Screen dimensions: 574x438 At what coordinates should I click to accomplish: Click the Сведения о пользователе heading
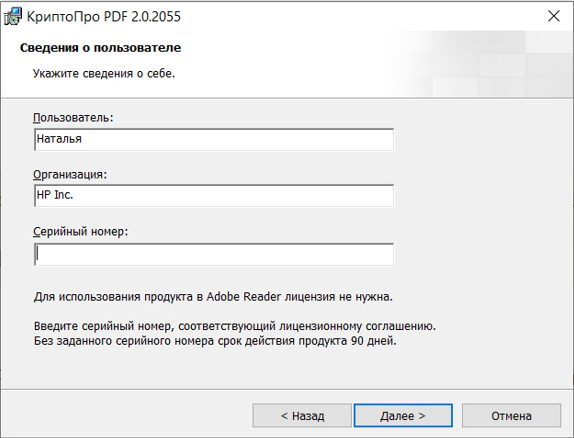(x=100, y=48)
